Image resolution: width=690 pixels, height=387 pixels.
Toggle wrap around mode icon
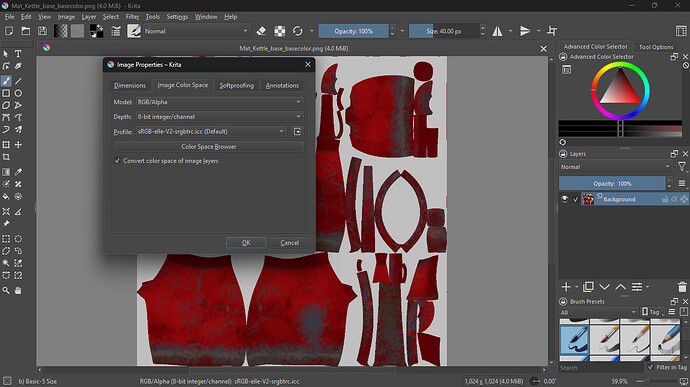[x=552, y=31]
